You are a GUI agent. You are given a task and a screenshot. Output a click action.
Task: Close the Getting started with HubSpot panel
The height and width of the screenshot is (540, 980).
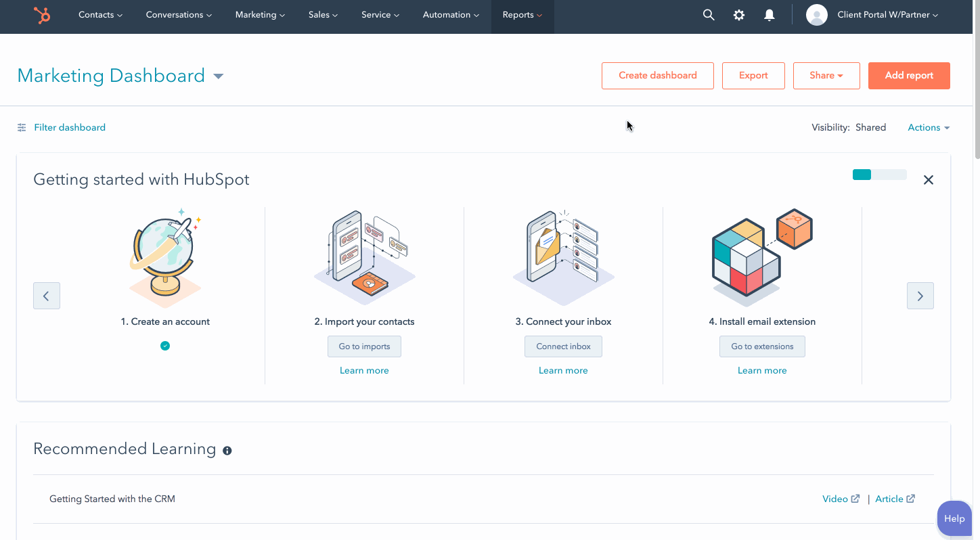click(x=929, y=180)
